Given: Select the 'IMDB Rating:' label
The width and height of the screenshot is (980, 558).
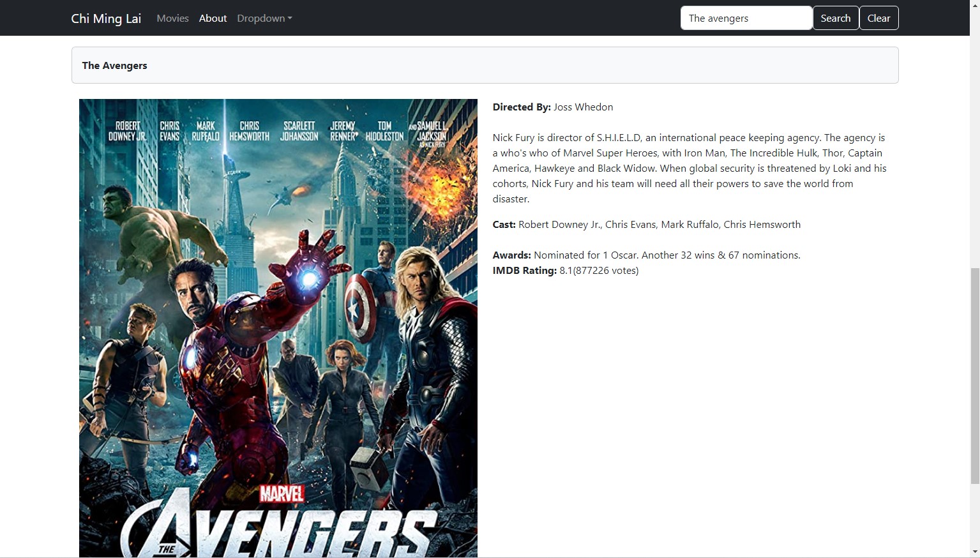Looking at the screenshot, I should click(525, 270).
